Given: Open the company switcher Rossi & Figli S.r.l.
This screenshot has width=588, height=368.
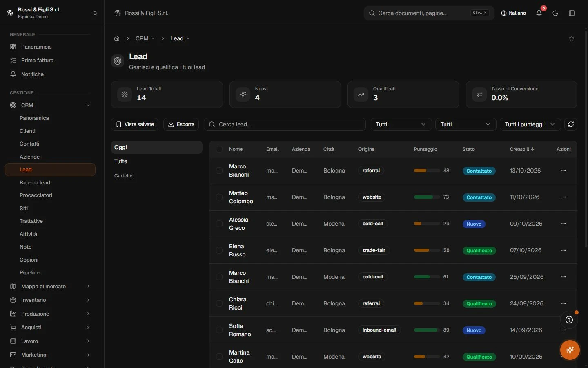Looking at the screenshot, I should [x=52, y=13].
